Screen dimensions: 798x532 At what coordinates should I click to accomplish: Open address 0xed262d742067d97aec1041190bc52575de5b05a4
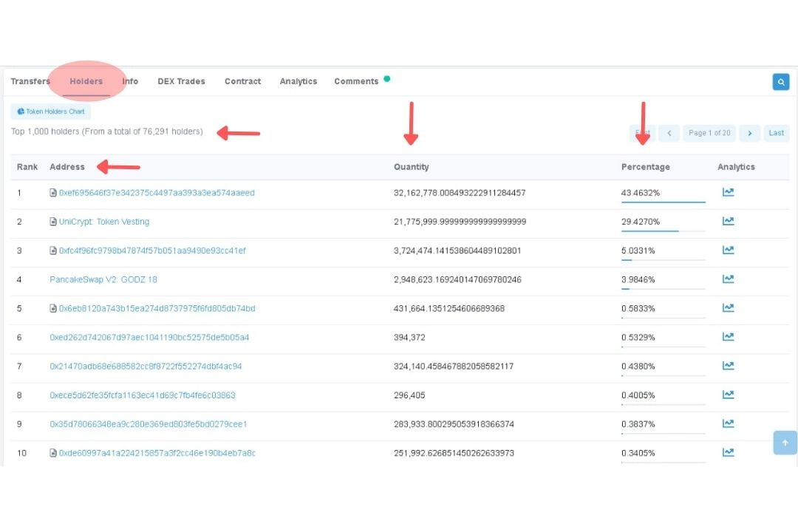click(x=149, y=337)
